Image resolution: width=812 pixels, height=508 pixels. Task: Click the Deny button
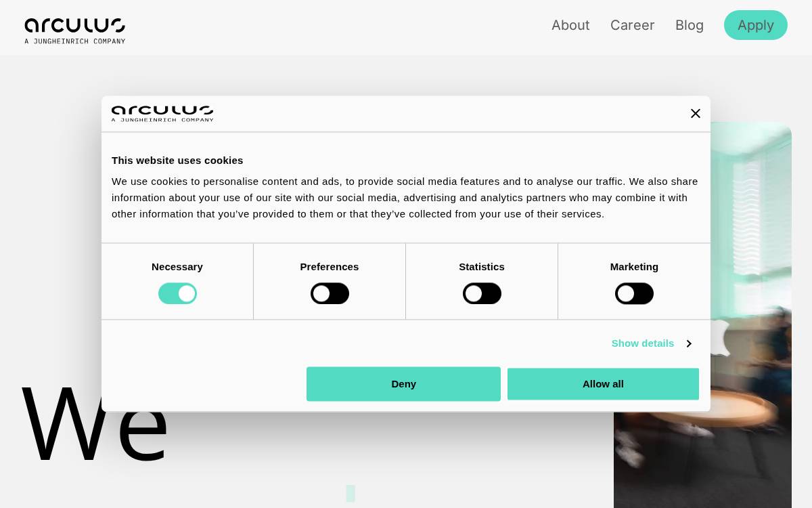click(403, 384)
